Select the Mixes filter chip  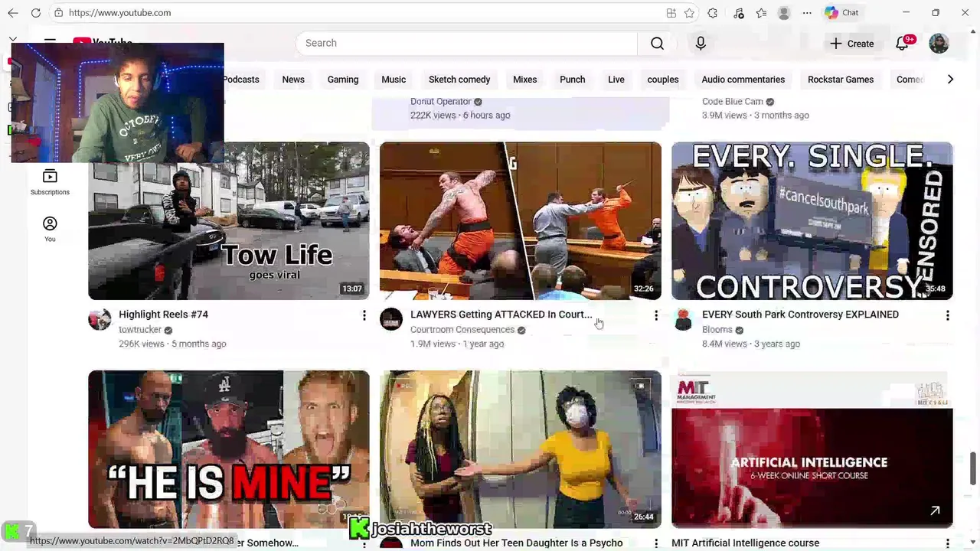[525, 80]
